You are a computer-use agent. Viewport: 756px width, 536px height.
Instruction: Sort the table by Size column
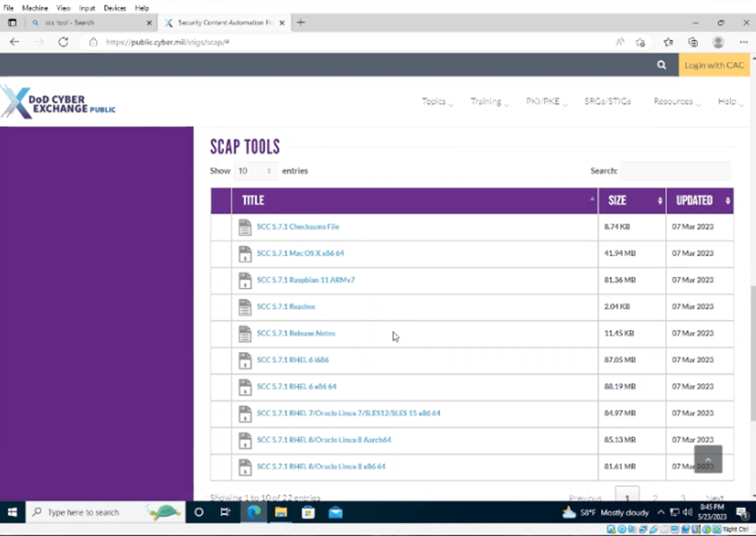631,200
